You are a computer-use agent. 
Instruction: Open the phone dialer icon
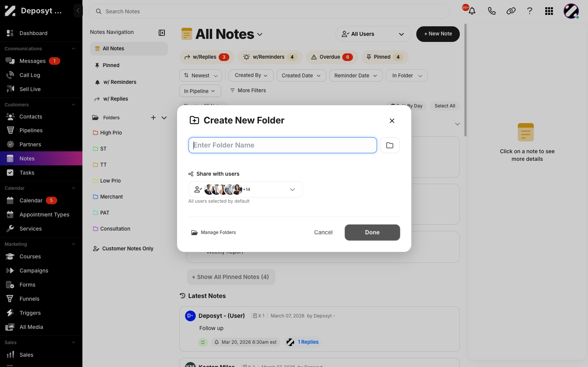(x=491, y=11)
